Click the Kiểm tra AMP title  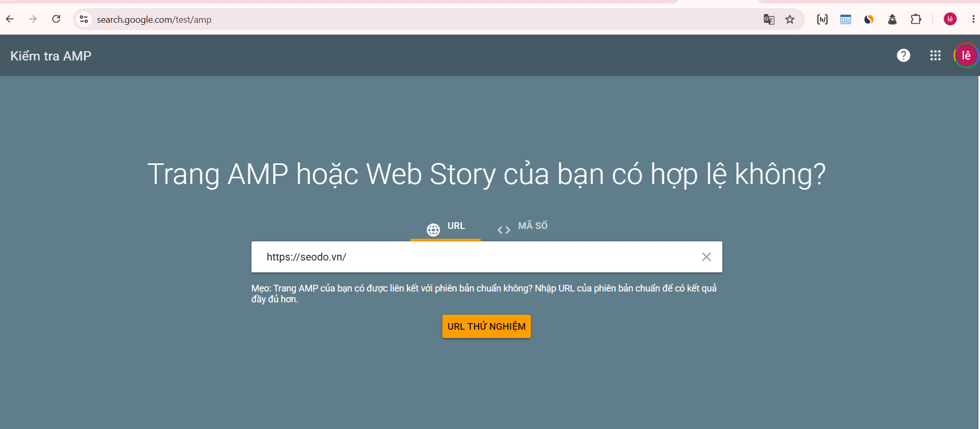[x=51, y=56]
